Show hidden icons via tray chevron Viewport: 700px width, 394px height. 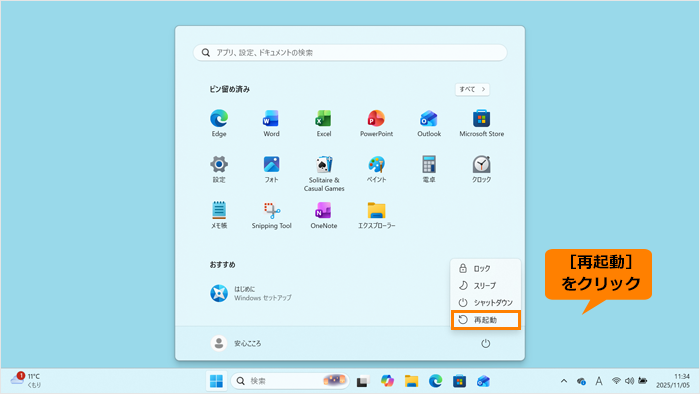(564, 381)
